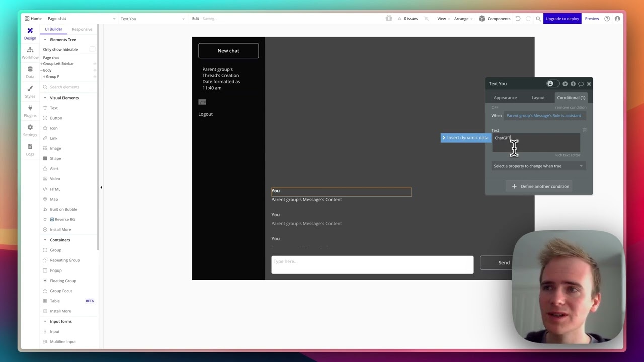Toggle the condition OFF switch label
This screenshot has height=362, width=644.
click(495, 107)
